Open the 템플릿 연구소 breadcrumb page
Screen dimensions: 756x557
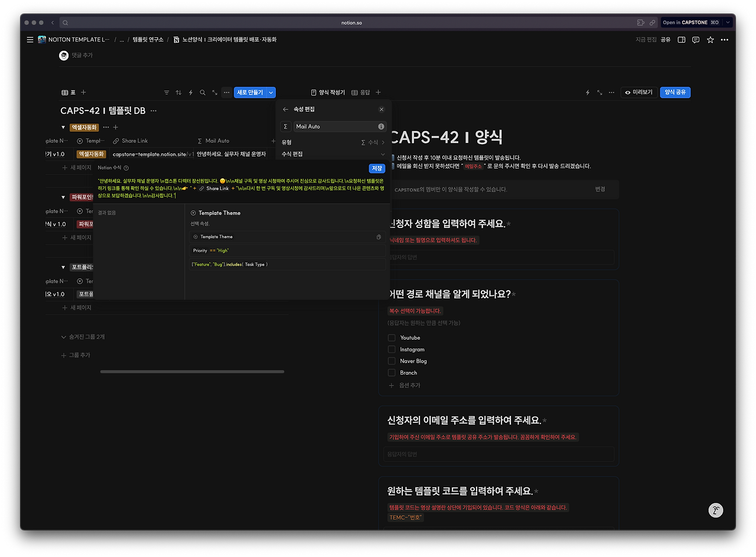(x=149, y=40)
